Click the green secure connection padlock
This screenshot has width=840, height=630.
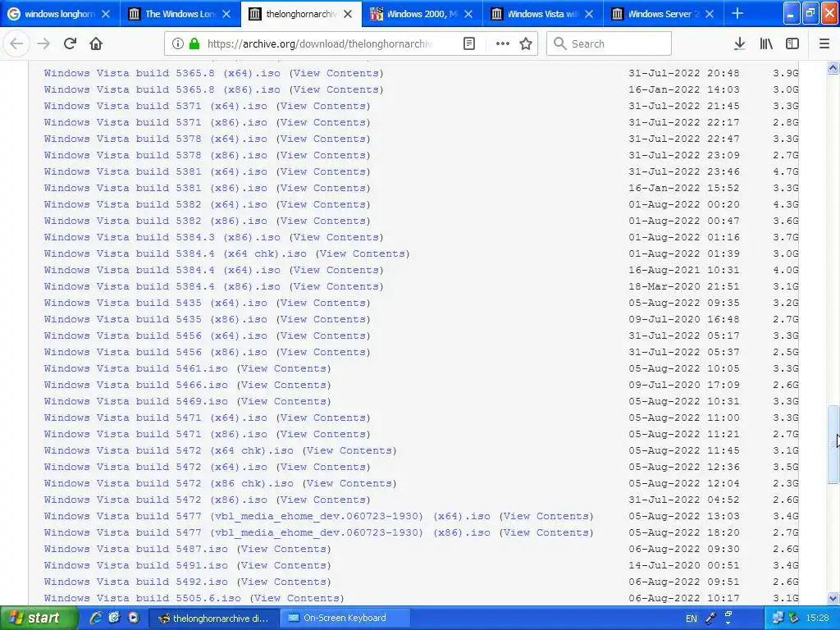pyautogui.click(x=194, y=44)
